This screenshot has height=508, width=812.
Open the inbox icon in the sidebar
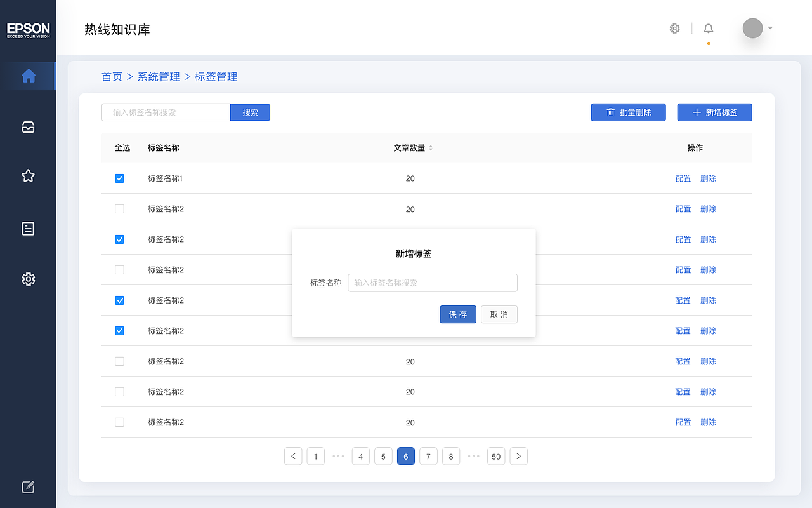click(28, 127)
